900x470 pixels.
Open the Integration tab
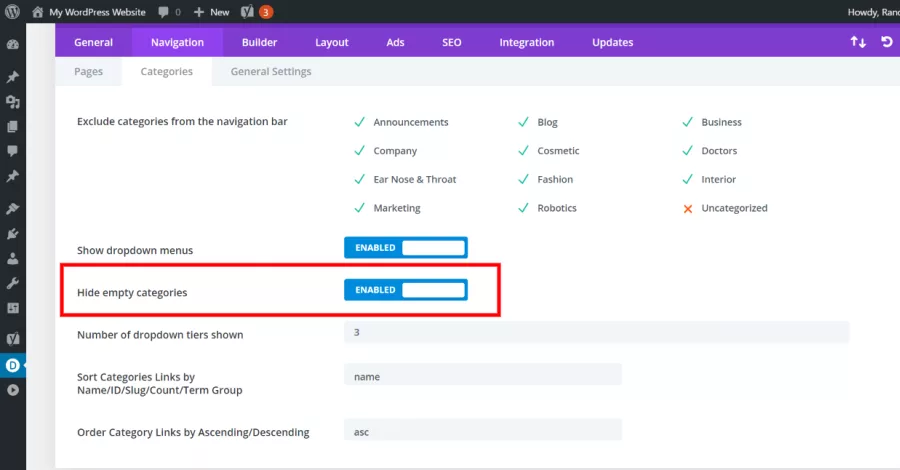(x=527, y=42)
